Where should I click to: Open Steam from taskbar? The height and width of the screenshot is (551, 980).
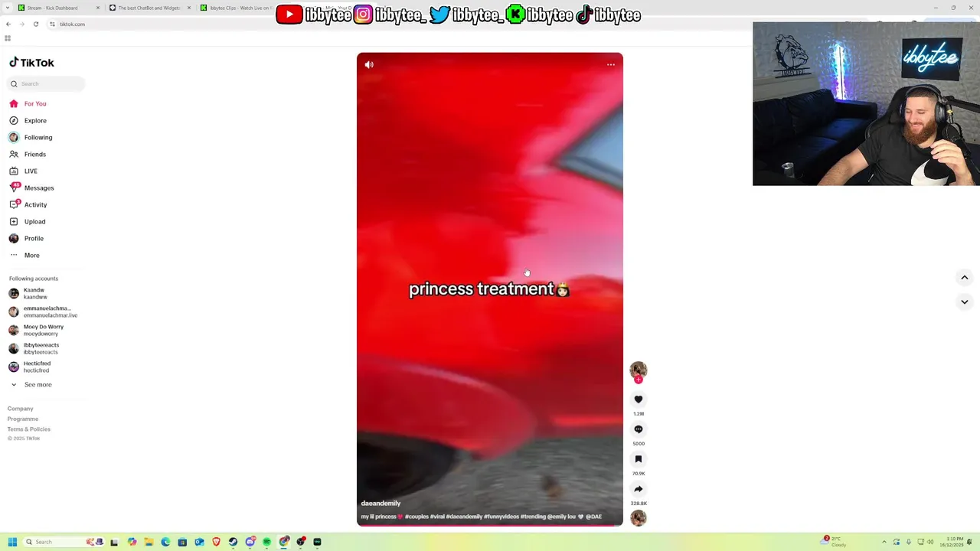coord(233,542)
